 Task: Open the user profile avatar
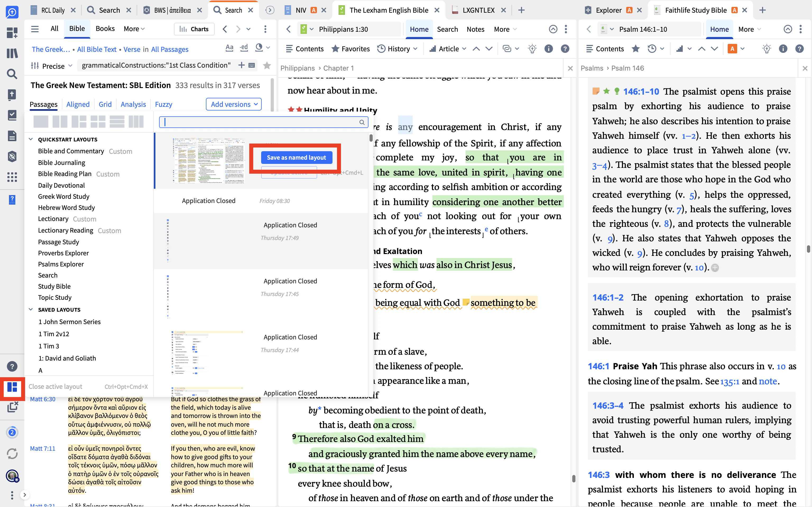coord(12,476)
